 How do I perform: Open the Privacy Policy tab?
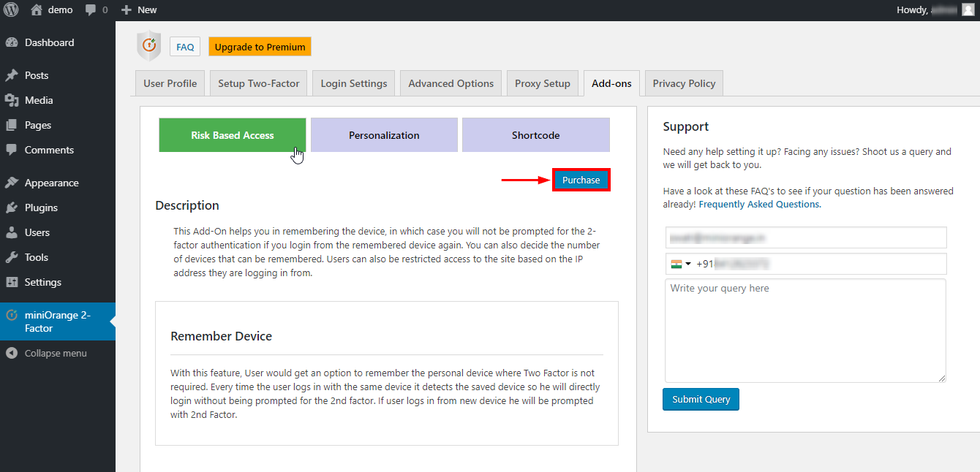coord(685,83)
